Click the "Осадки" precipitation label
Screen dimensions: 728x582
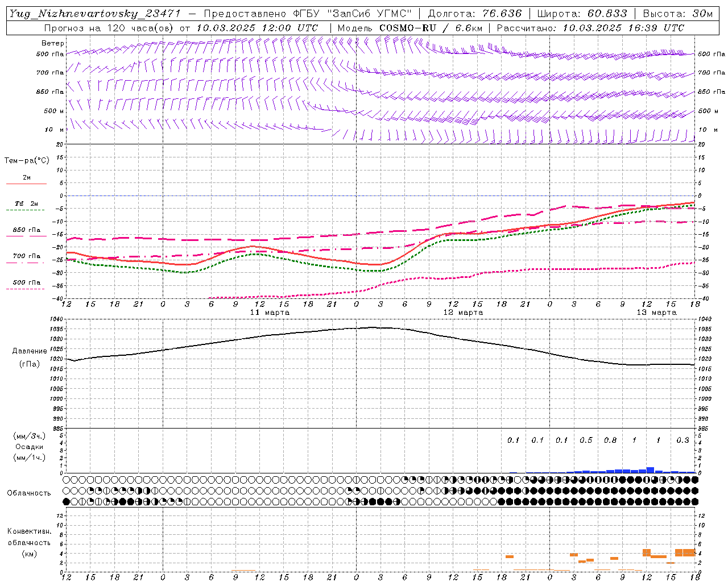tap(30, 447)
